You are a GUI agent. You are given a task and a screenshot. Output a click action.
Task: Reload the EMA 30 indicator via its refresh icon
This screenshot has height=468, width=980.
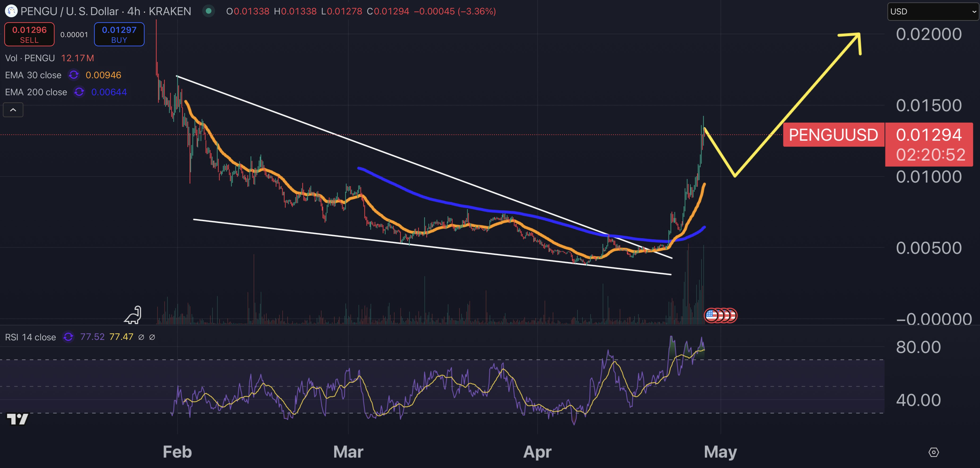pyautogui.click(x=73, y=75)
